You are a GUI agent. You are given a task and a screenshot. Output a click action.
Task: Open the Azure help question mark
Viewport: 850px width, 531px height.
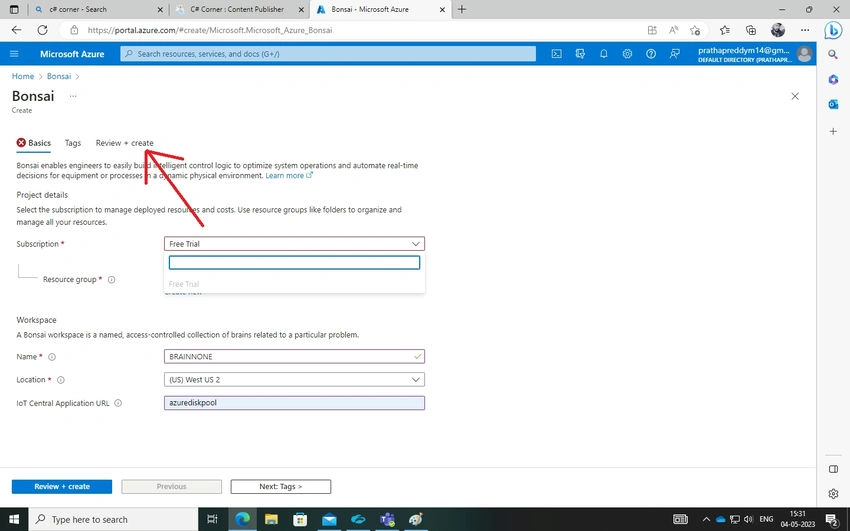coord(651,54)
